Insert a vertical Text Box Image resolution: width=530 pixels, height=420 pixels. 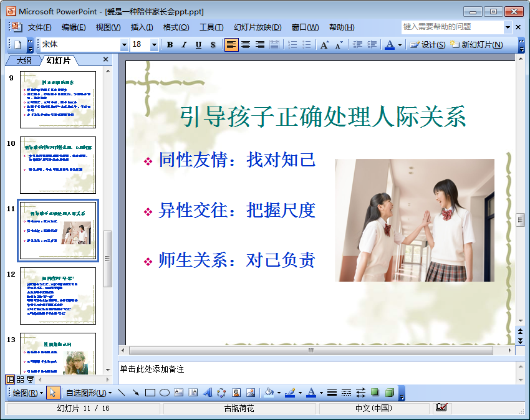click(193, 393)
